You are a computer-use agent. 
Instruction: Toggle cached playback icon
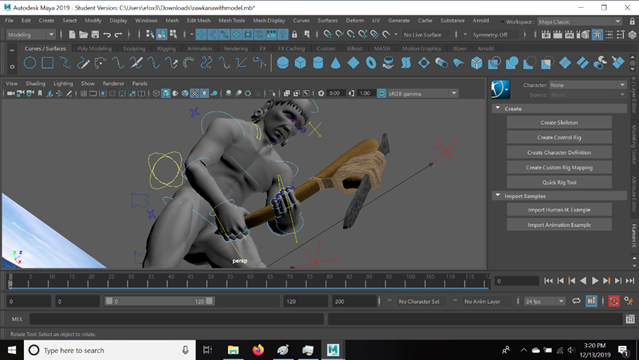pyautogui.click(x=591, y=301)
